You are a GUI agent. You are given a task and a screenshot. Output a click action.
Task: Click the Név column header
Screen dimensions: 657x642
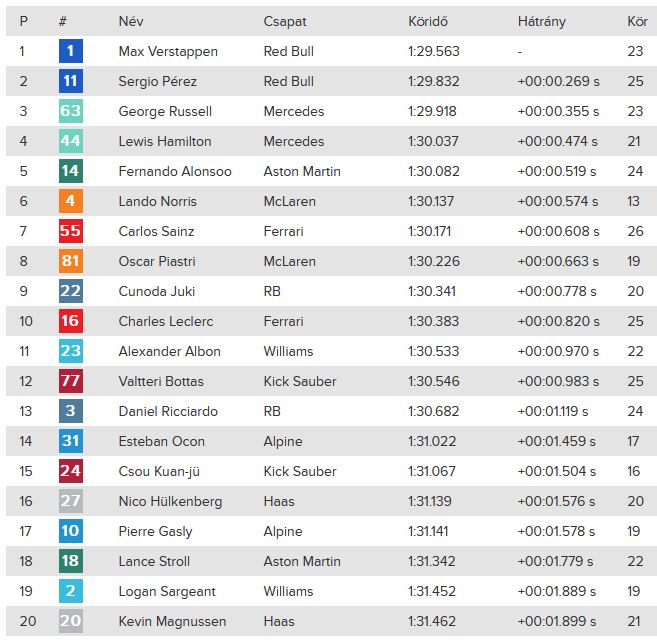pyautogui.click(x=131, y=21)
